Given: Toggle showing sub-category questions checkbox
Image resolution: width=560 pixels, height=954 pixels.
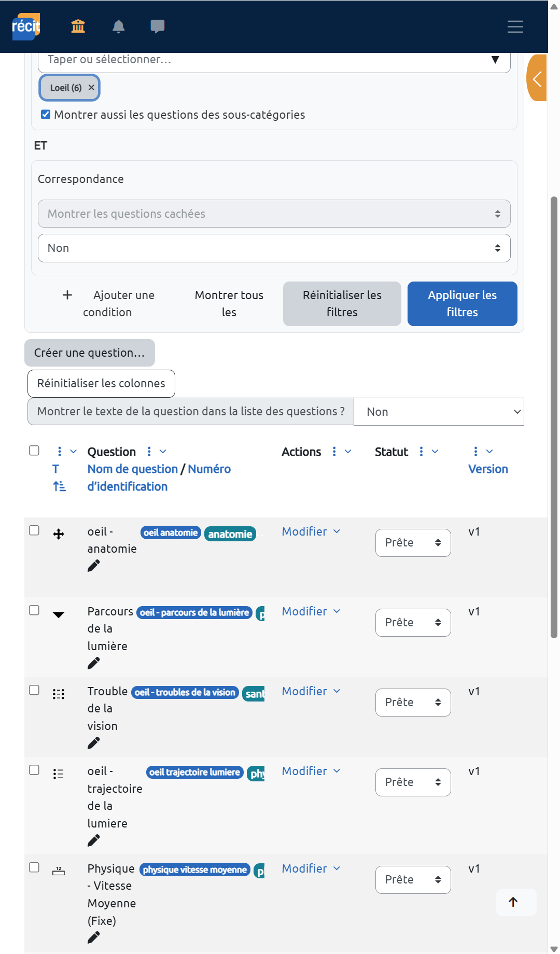Looking at the screenshot, I should tap(46, 115).
